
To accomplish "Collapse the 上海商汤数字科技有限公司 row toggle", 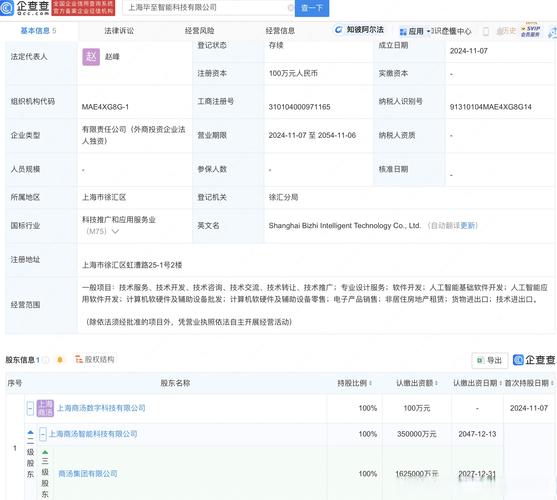I will pyautogui.click(x=31, y=408).
